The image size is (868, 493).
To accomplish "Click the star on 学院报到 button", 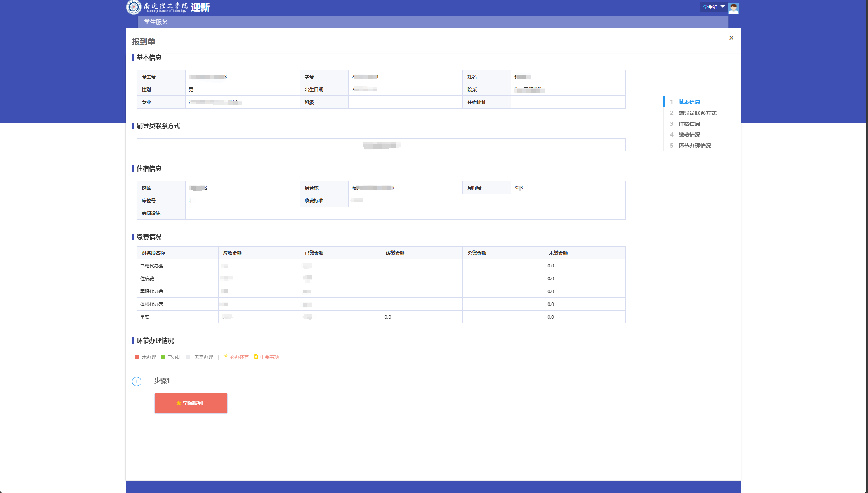I will coord(179,403).
